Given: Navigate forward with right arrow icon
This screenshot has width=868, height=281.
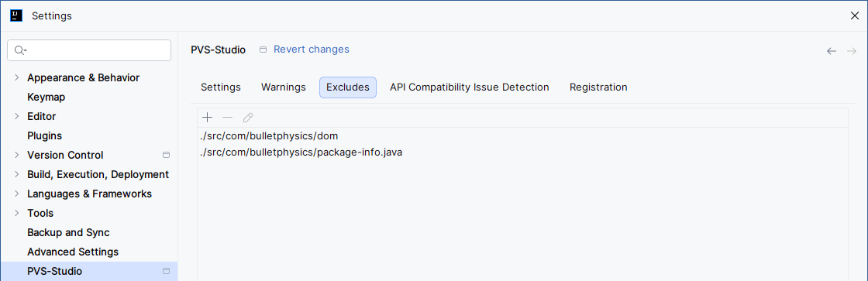Looking at the screenshot, I should click(852, 51).
